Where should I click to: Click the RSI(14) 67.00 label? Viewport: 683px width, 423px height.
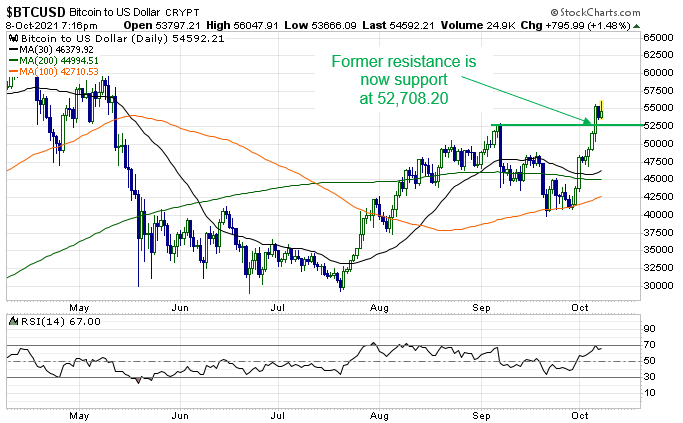coord(61,321)
